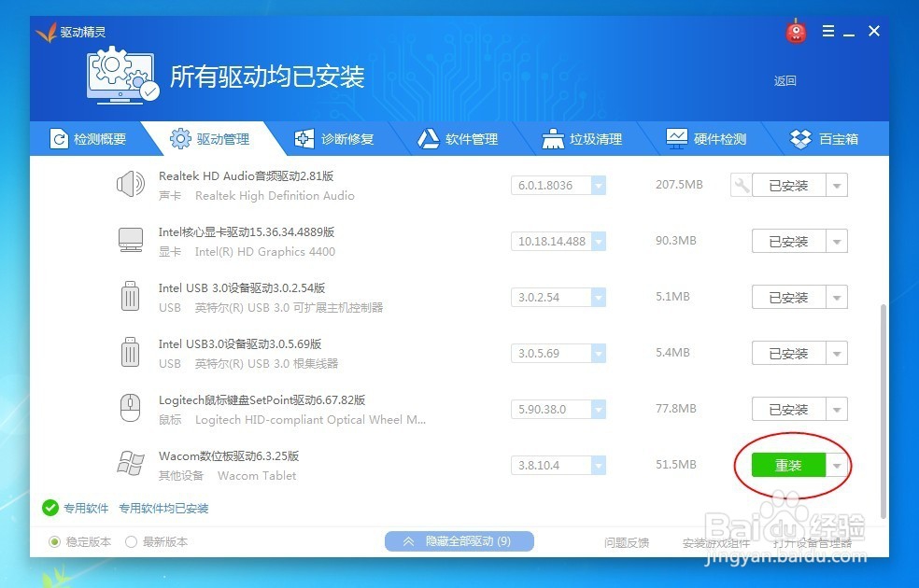Expand arrow beside Intel USB3.0 3.0.5.69 已安装
Screen dimensions: 919x588
tap(837, 353)
